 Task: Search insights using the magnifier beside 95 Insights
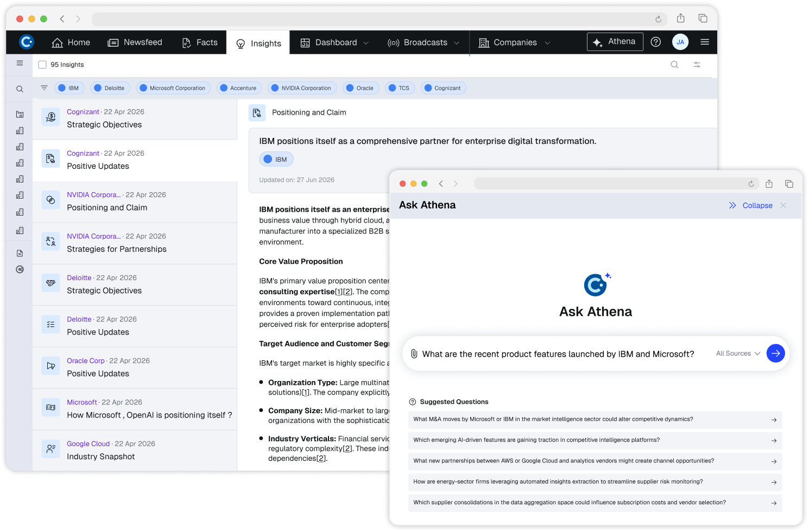click(x=675, y=65)
